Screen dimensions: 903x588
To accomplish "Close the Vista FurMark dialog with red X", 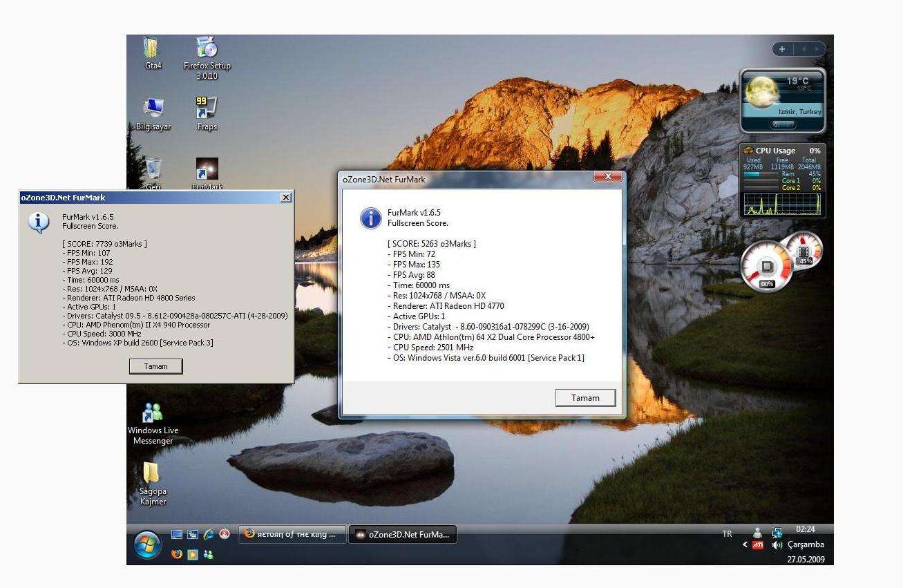I will pos(608,177).
